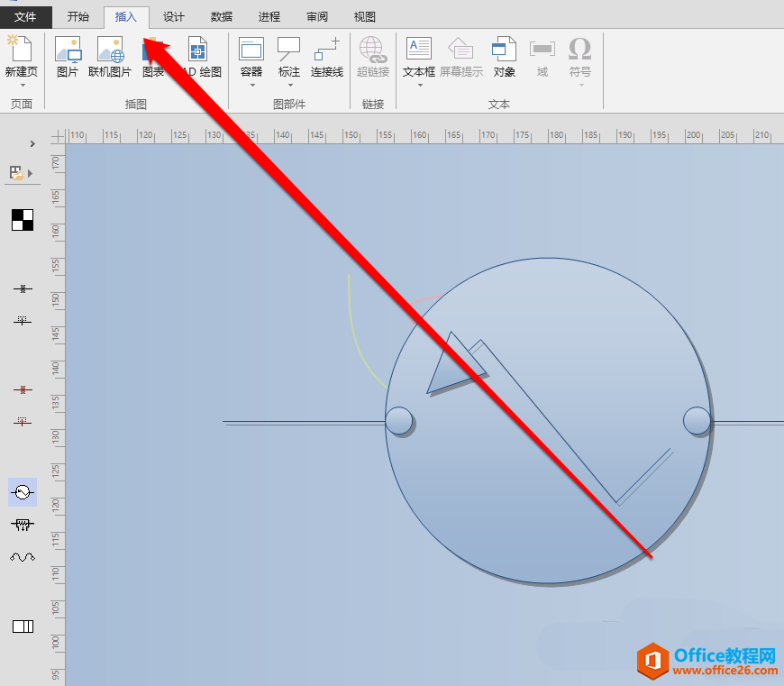Expand the collapsed shapes pane chevron
Screen dimensions: 784x686
[x=32, y=143]
